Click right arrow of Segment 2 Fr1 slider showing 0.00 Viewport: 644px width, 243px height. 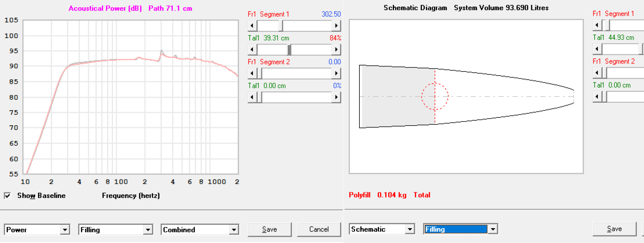point(336,73)
